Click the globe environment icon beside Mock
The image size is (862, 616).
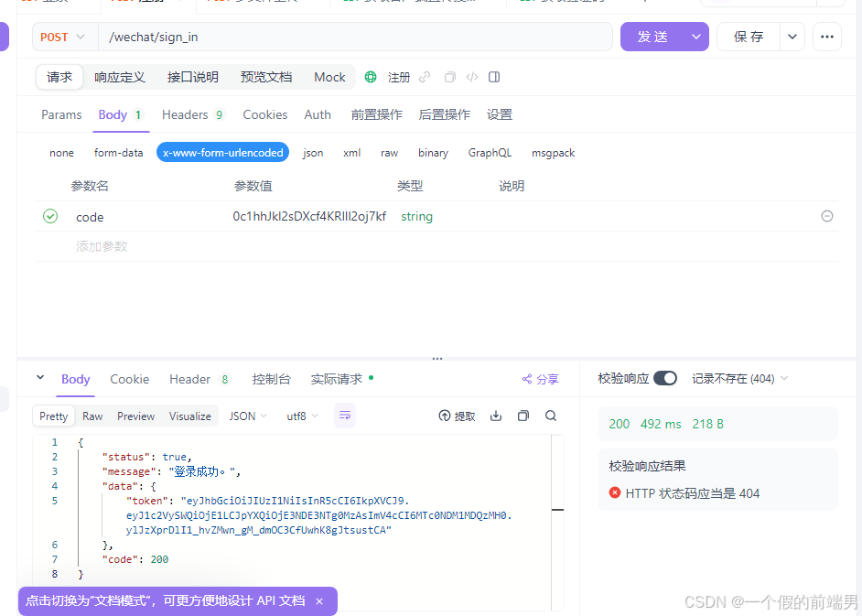pos(371,77)
